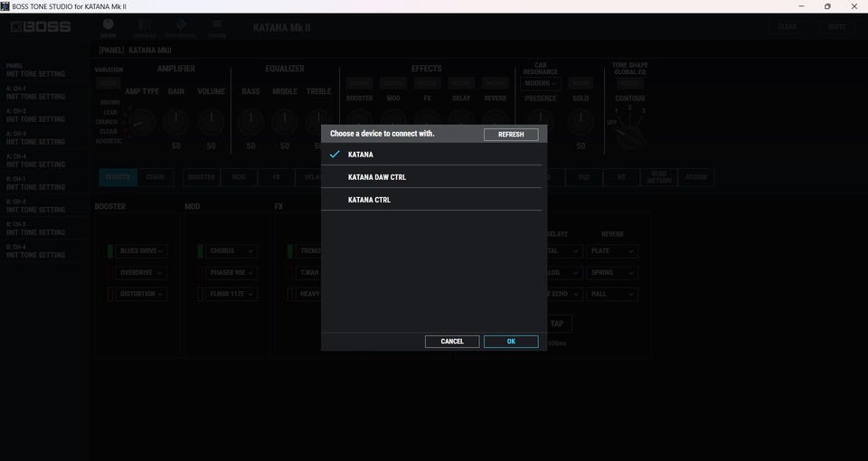This screenshot has height=461, width=868.
Task: Open the System menu icon
Action: coord(217,28)
